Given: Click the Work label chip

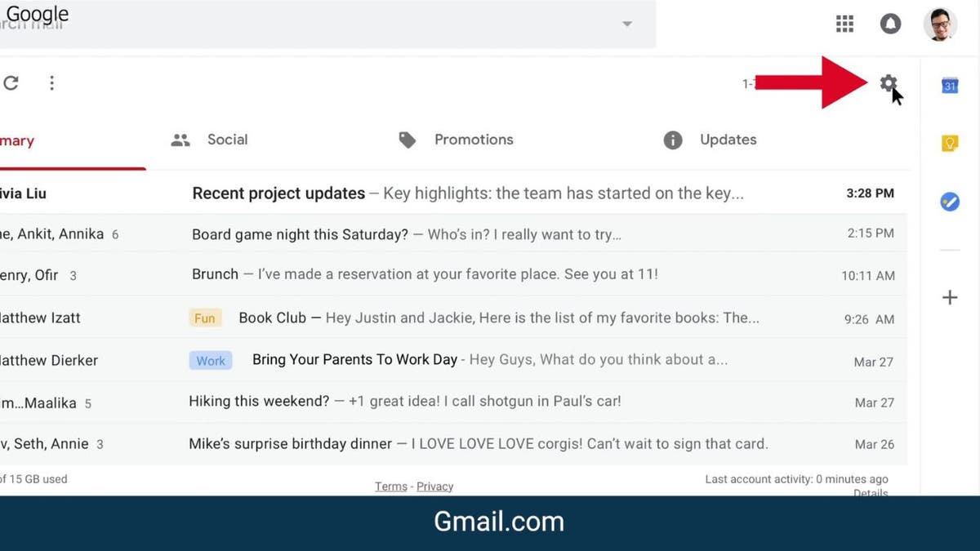Looking at the screenshot, I should point(211,360).
